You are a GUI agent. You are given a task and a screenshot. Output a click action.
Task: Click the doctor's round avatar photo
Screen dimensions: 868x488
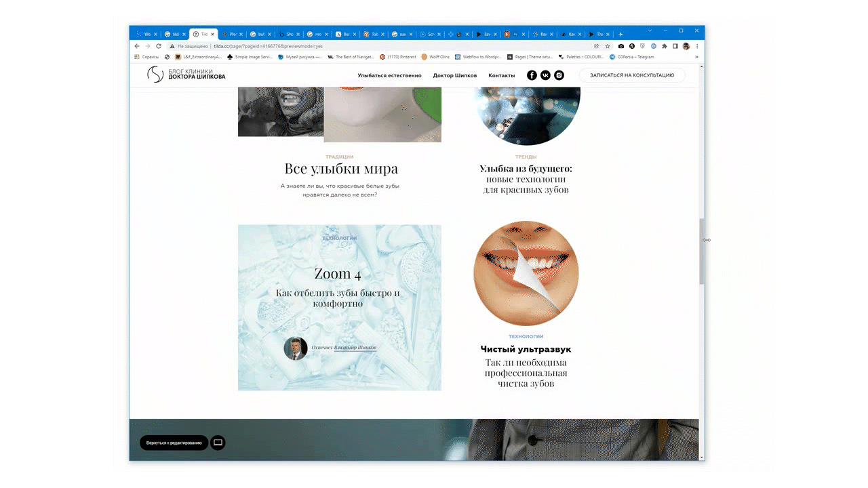pyautogui.click(x=296, y=348)
